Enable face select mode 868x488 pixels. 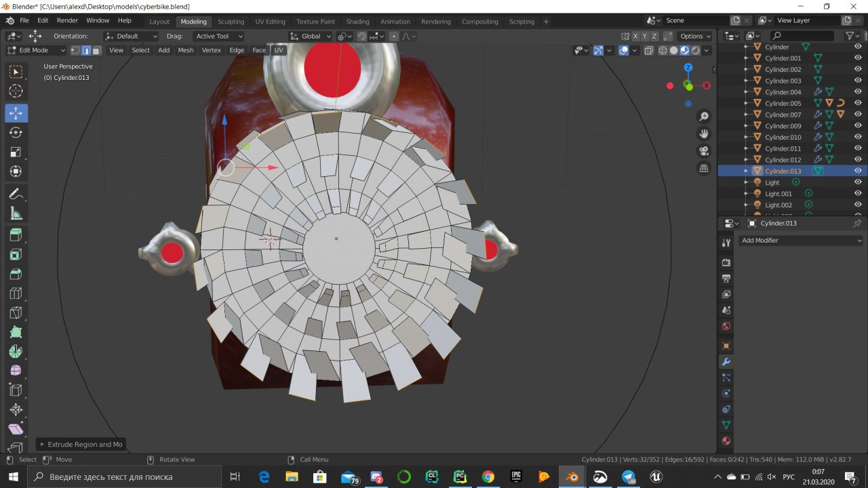96,50
